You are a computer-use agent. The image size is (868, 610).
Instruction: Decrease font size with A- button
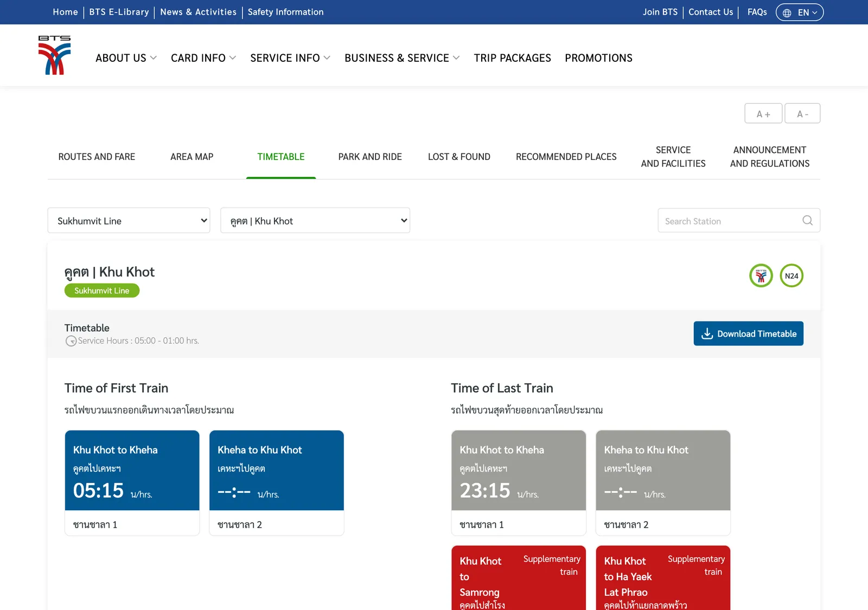[x=802, y=114]
